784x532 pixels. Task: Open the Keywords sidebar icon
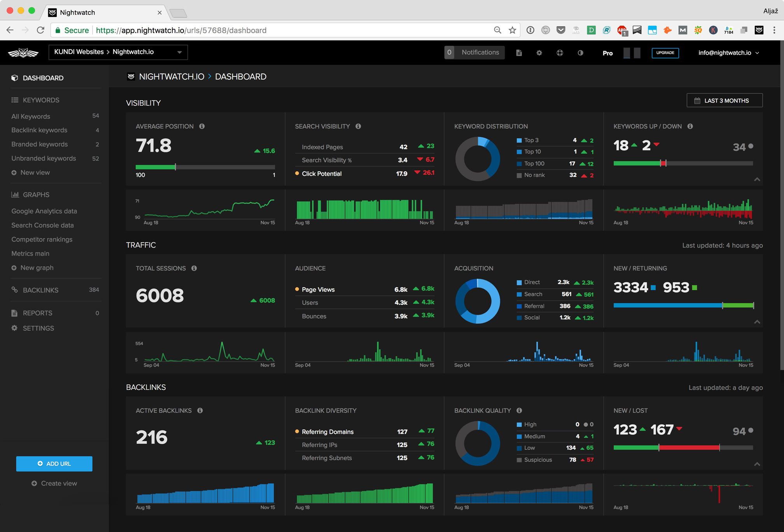(x=15, y=100)
